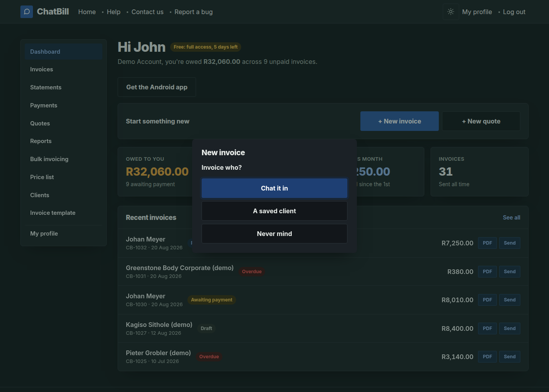View Reports in the sidebar
Image resolution: width=549 pixels, height=392 pixels.
pos(64,141)
